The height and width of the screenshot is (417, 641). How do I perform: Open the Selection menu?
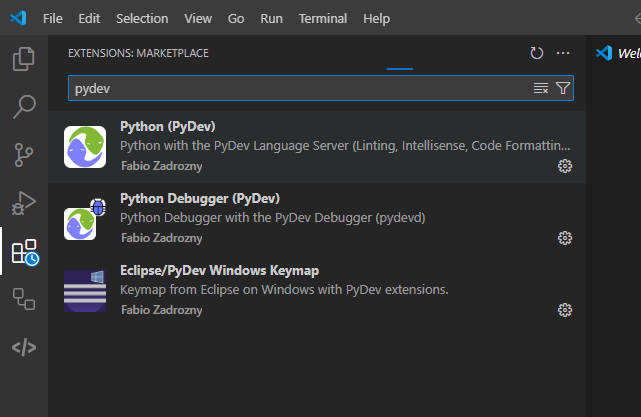point(142,19)
